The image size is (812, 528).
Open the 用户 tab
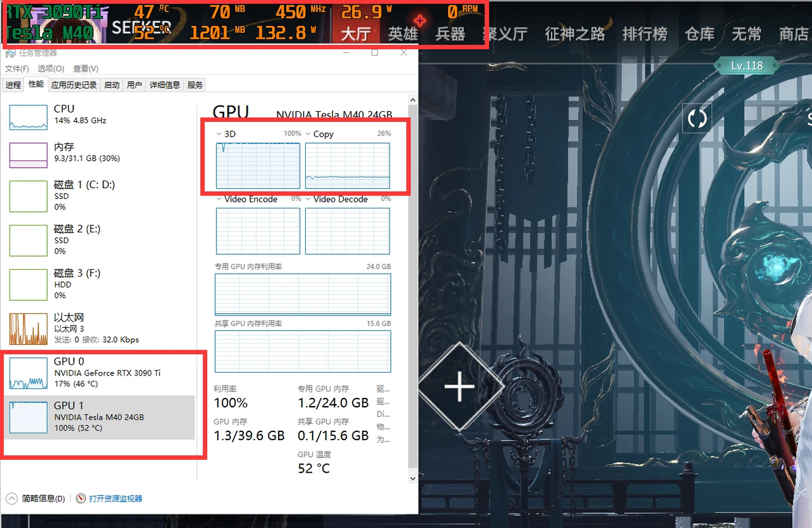click(134, 85)
